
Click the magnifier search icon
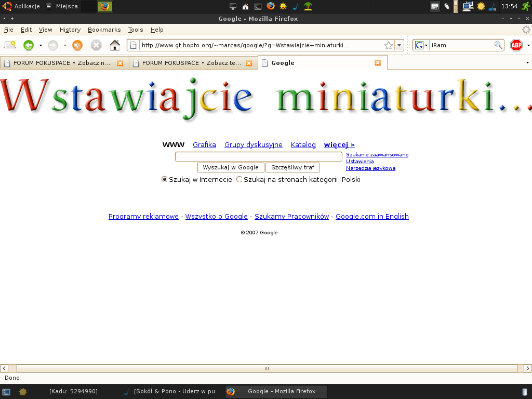[x=498, y=45]
